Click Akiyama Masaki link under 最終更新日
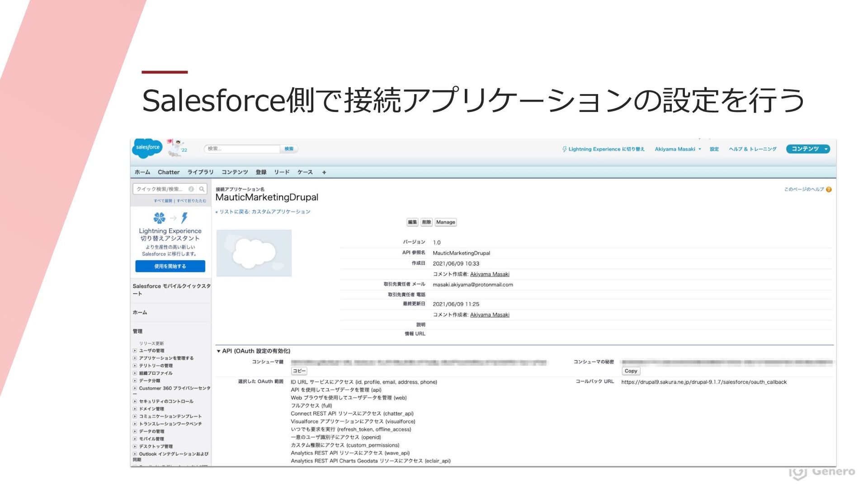This screenshot has width=868, height=488. click(x=490, y=315)
